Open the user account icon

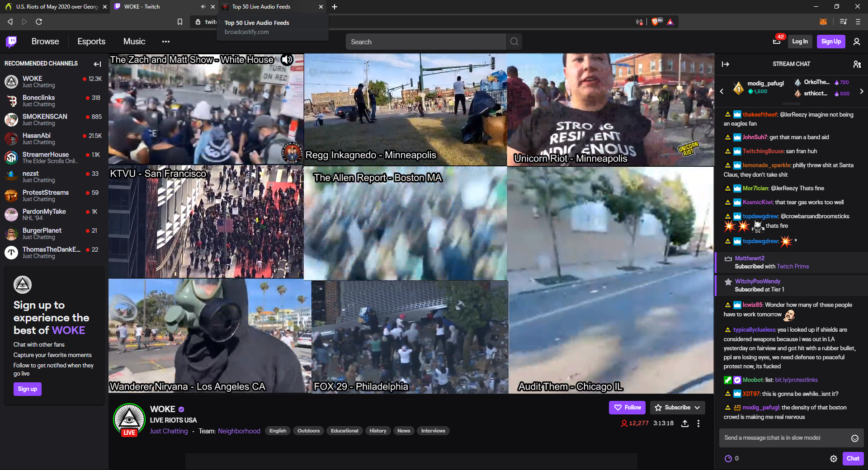click(857, 42)
